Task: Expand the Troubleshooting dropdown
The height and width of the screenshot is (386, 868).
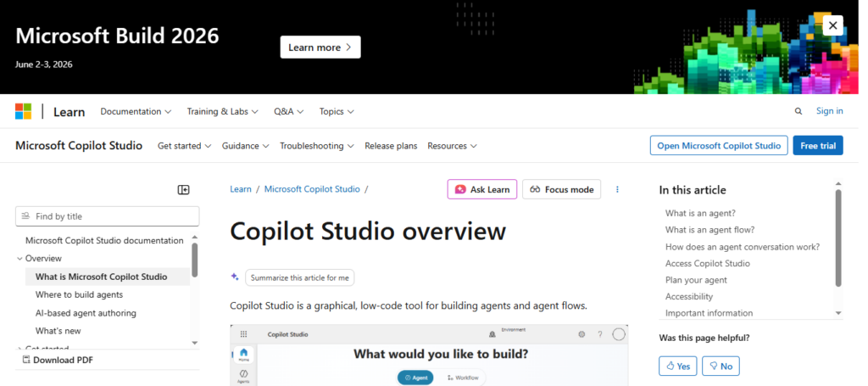Action: click(317, 146)
